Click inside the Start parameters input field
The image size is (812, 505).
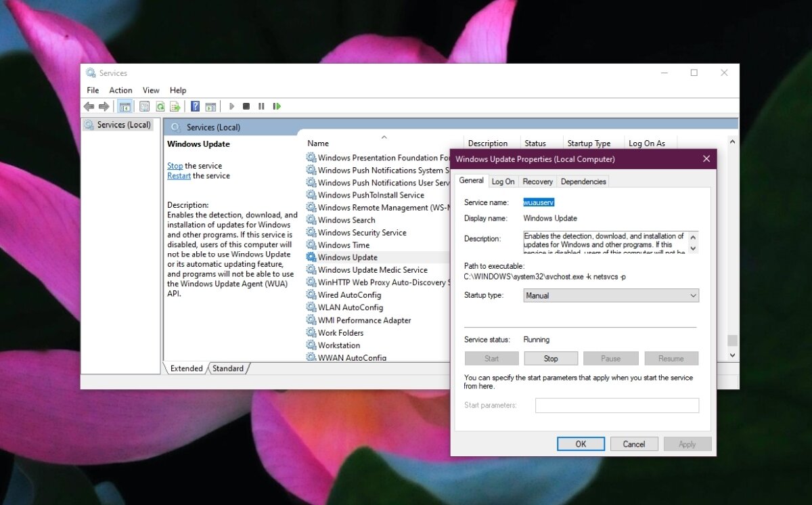(x=617, y=405)
